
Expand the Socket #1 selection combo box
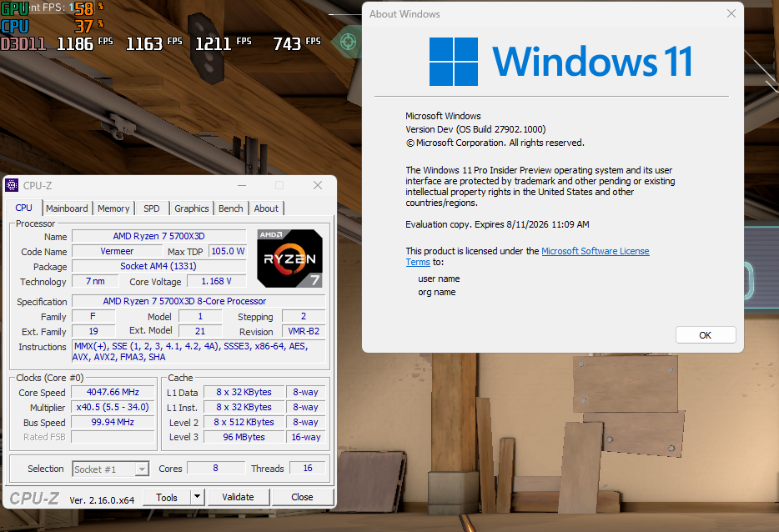(x=142, y=469)
